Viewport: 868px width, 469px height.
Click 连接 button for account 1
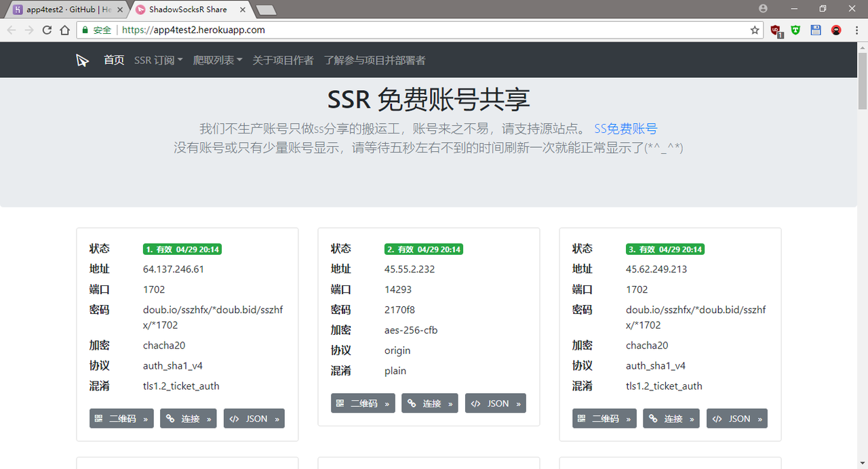click(189, 419)
